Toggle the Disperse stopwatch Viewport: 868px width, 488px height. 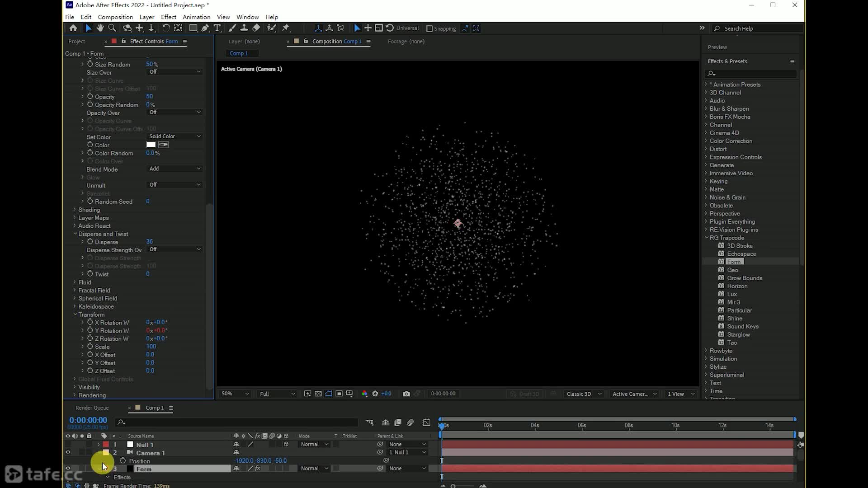(x=90, y=241)
